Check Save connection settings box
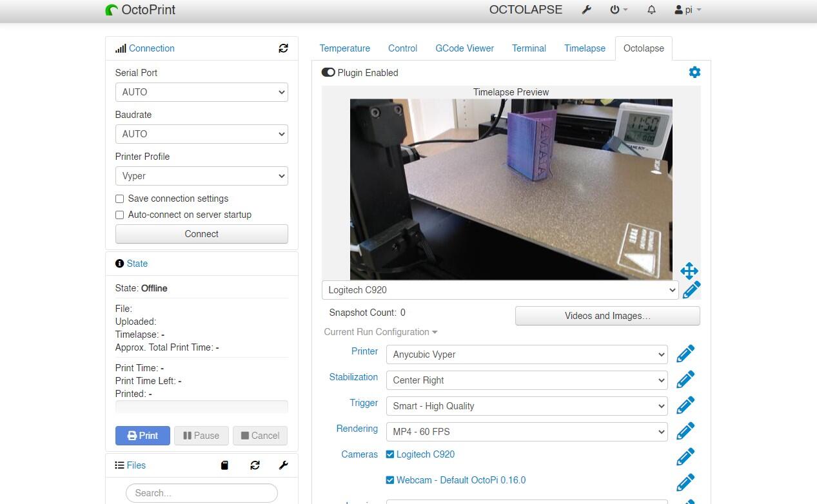The width and height of the screenshot is (817, 504). coord(119,199)
